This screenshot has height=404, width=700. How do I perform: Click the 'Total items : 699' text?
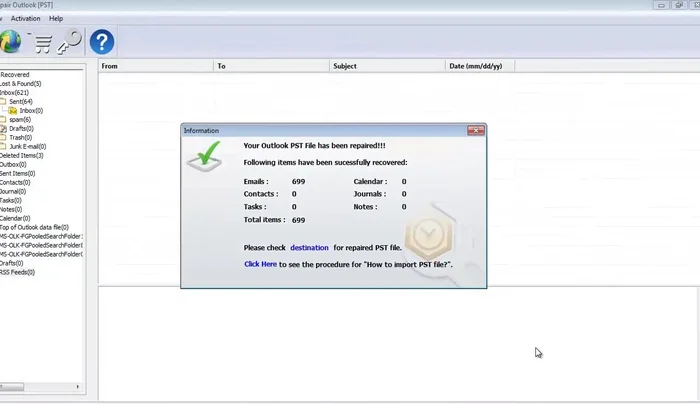pos(274,220)
